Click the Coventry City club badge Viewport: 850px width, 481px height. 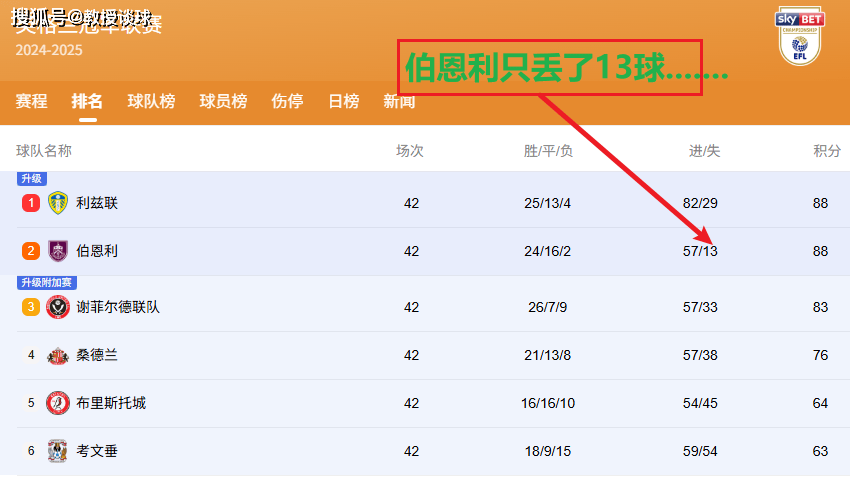pyautogui.click(x=58, y=451)
